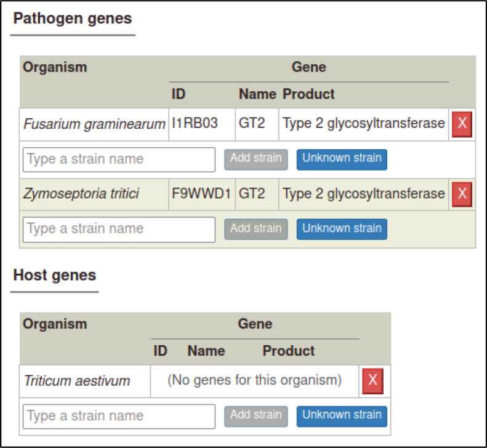Click gene ID I1RB03

[195, 123]
